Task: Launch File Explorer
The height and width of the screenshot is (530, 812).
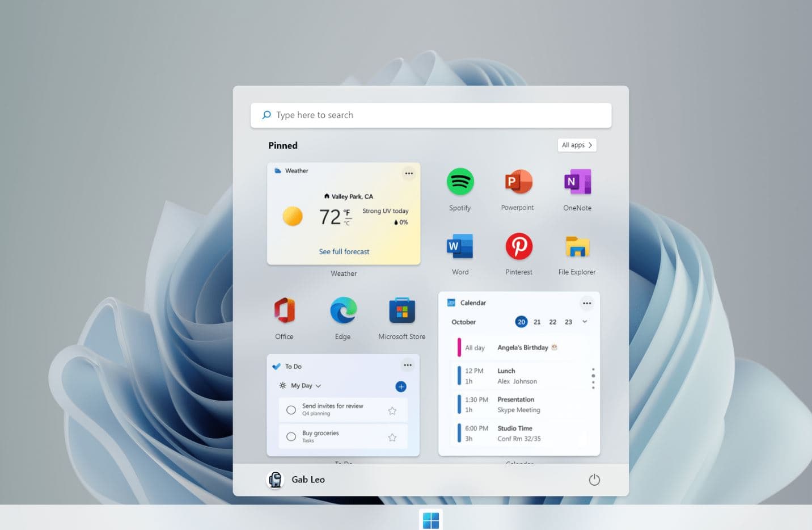Action: pyautogui.click(x=577, y=245)
